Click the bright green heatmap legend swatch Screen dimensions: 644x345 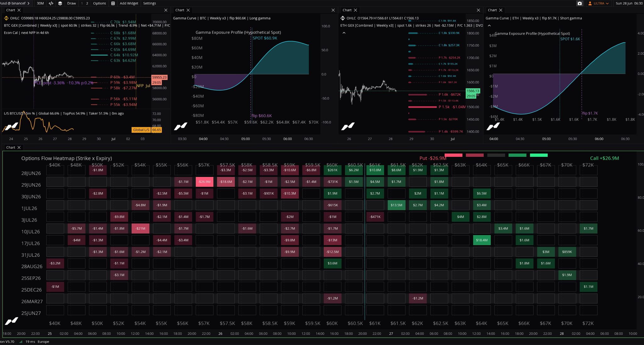pos(539,155)
